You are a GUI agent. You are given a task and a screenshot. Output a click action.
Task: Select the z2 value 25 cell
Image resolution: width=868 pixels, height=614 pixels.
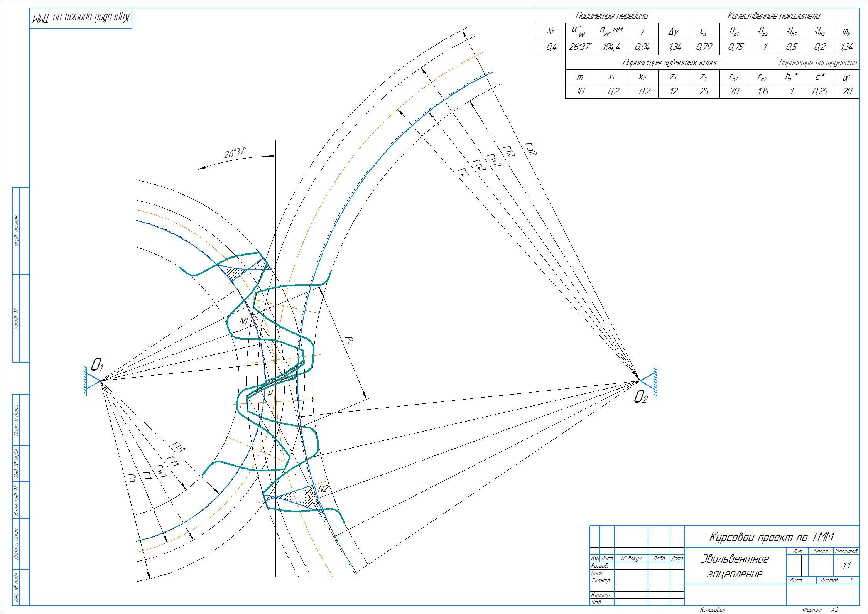click(704, 91)
